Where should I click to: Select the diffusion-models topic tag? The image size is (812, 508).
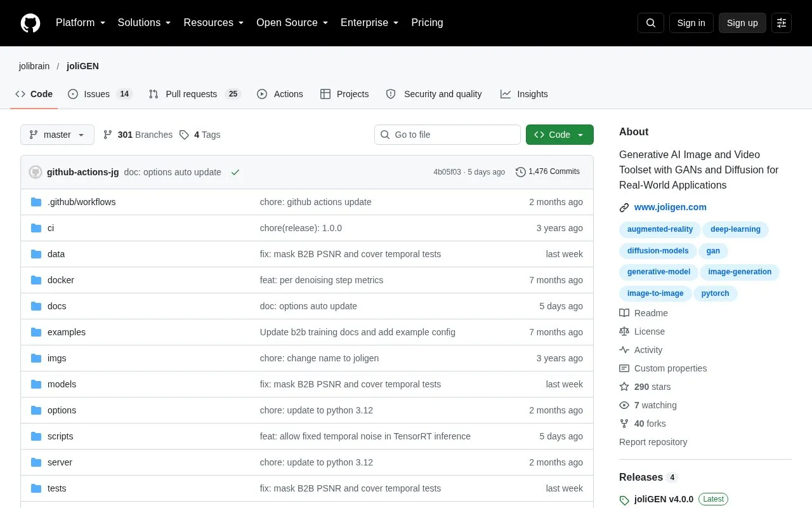[658, 251]
